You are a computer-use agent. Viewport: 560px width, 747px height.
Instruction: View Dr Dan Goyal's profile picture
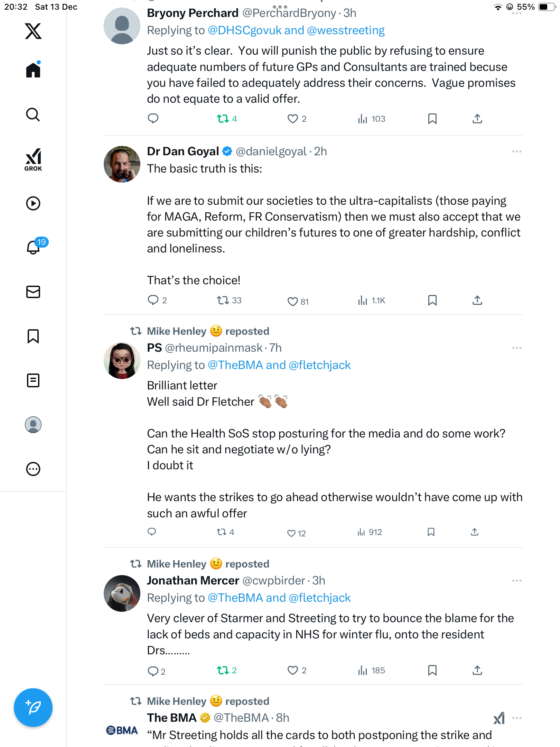pyautogui.click(x=122, y=164)
